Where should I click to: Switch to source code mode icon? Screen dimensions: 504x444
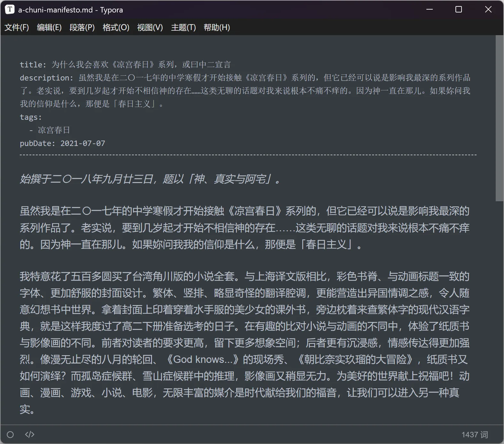click(30, 434)
